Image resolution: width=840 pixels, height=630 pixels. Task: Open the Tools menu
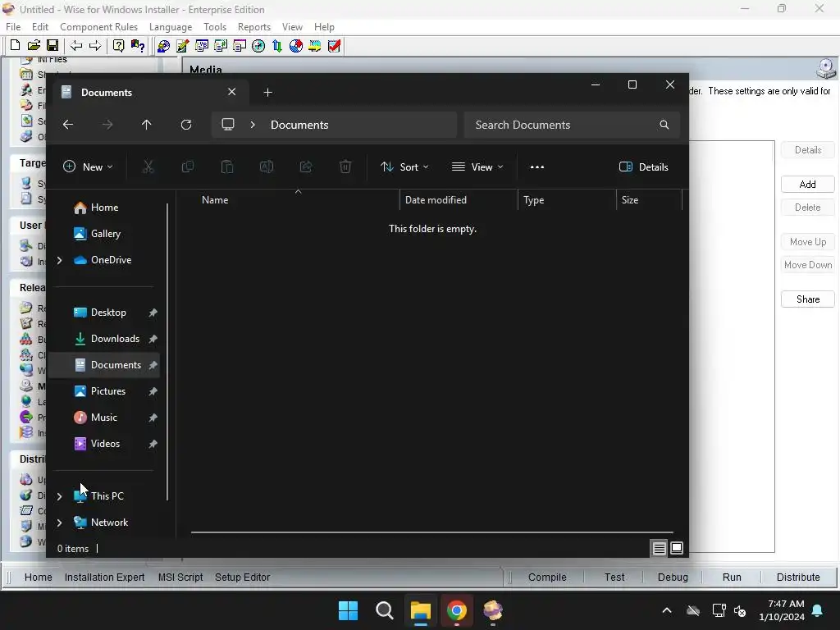click(215, 27)
